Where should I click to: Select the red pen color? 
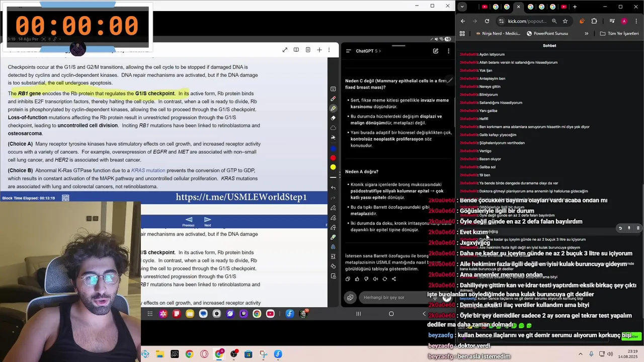pyautogui.click(x=333, y=158)
